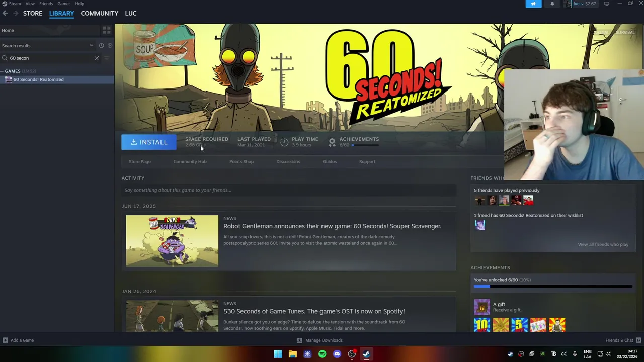
Task: Open Steam taskbar icon
Action: 367,354
